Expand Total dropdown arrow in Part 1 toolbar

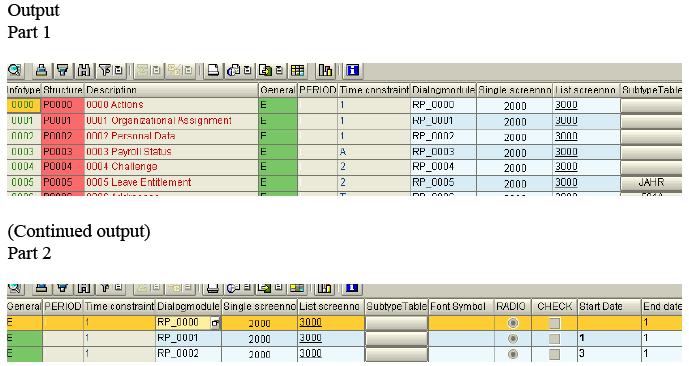point(156,70)
